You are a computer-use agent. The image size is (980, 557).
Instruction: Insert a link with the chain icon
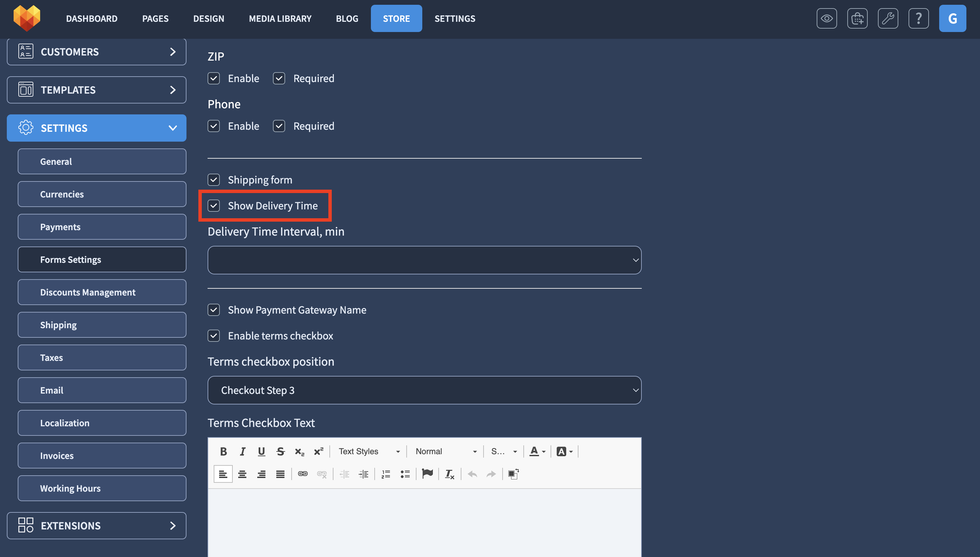pyautogui.click(x=303, y=474)
